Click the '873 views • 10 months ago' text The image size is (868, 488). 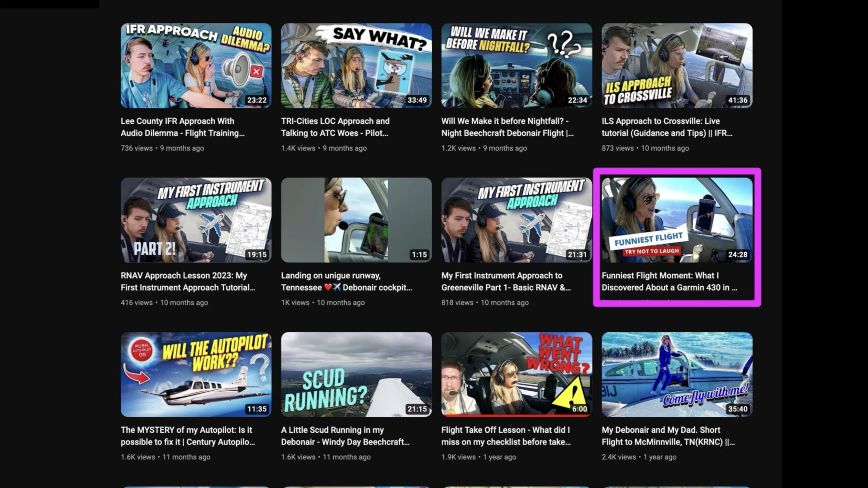coord(645,148)
